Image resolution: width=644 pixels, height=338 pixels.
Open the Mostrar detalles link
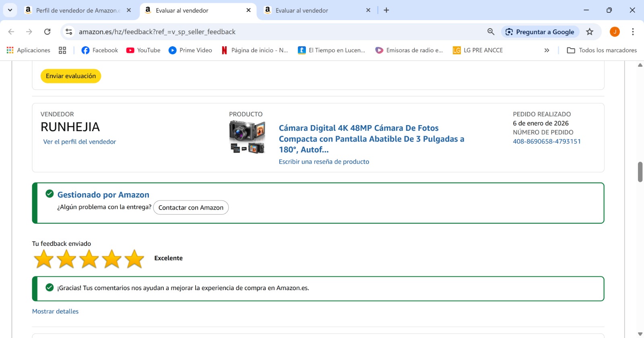[55, 311]
